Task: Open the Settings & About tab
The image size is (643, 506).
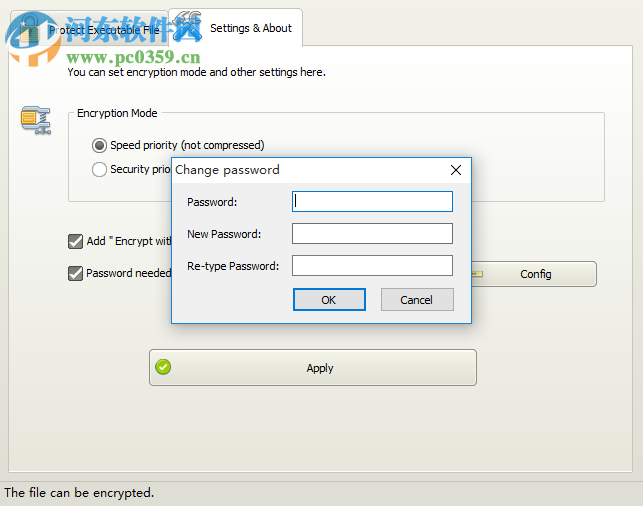Action: point(250,28)
